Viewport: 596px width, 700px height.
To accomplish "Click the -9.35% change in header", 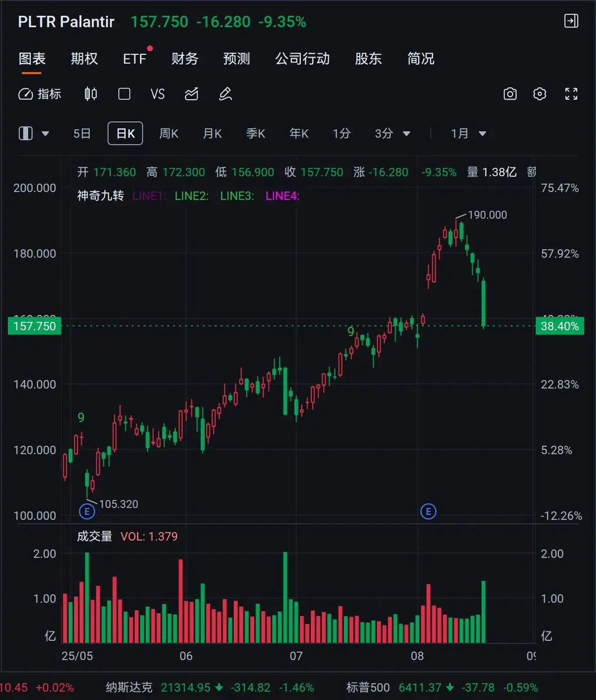I will pyautogui.click(x=282, y=22).
